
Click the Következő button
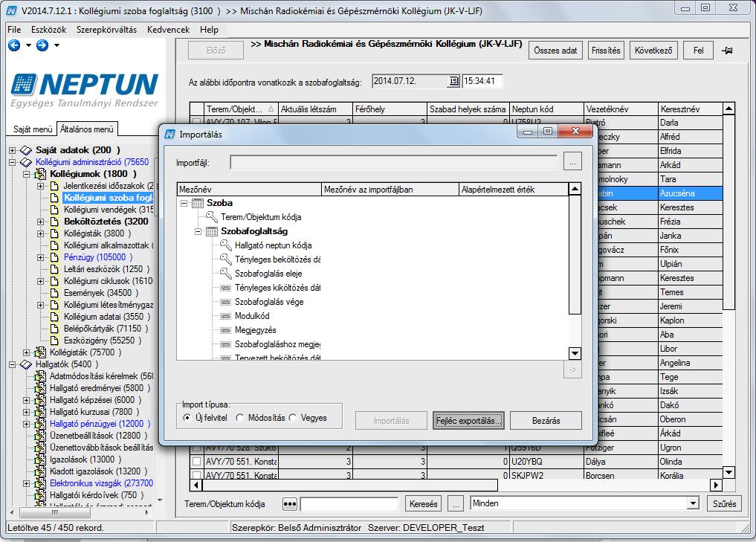[x=653, y=50]
